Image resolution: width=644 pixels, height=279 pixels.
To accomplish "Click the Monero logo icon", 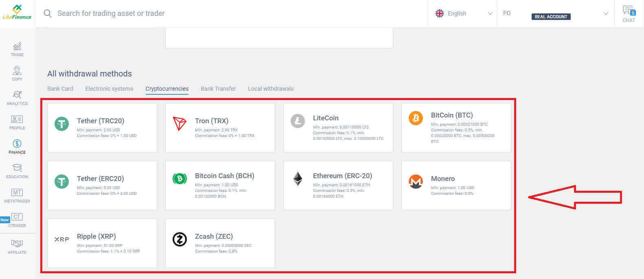I will tap(416, 181).
